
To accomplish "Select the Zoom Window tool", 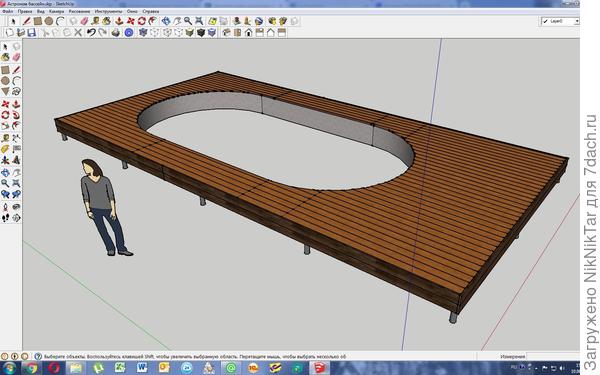I will pyautogui.click(x=16, y=183).
